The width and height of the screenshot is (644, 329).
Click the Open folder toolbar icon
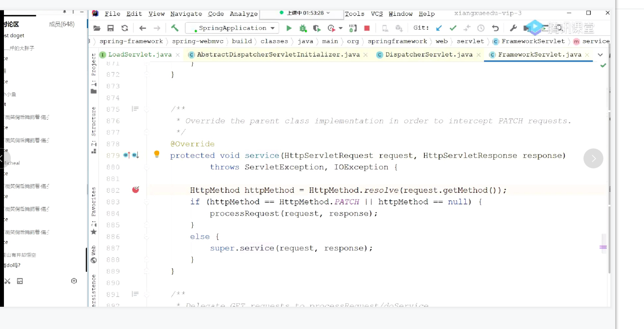(97, 28)
